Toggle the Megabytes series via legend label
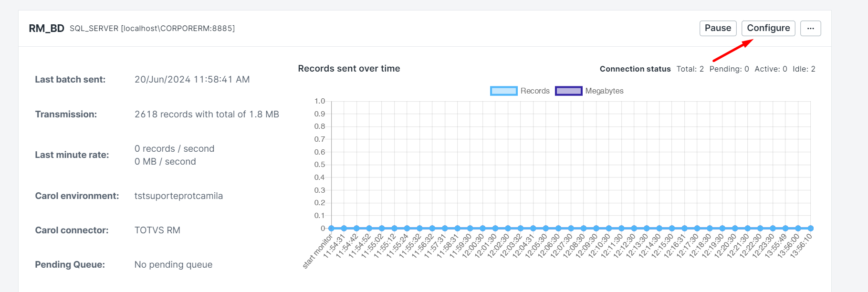Image resolution: width=868 pixels, height=292 pixels. click(604, 91)
